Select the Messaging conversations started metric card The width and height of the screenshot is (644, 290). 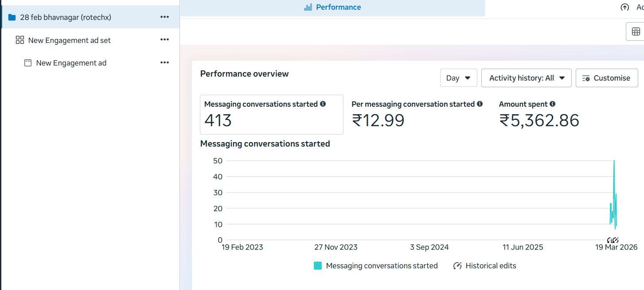pos(272,115)
